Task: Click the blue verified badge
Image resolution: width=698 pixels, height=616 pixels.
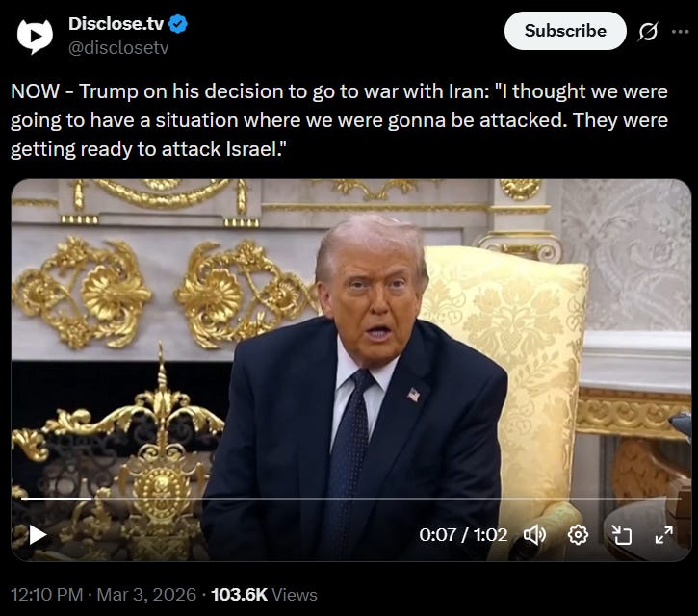Action: pos(178,24)
